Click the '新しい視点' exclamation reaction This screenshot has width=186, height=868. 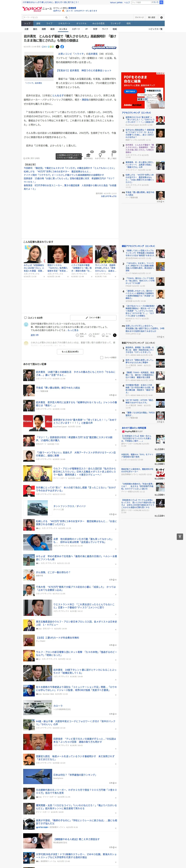[x=112, y=156]
